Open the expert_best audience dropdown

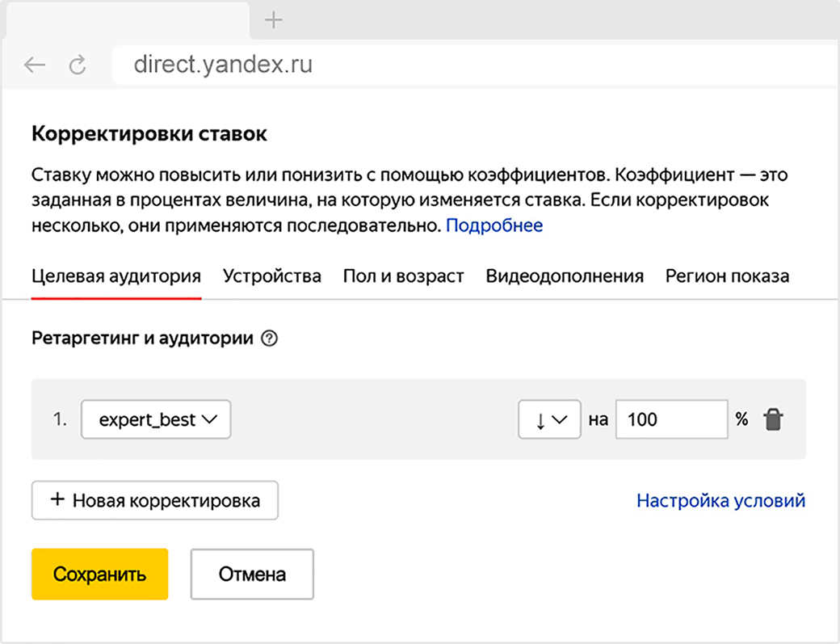(x=156, y=419)
